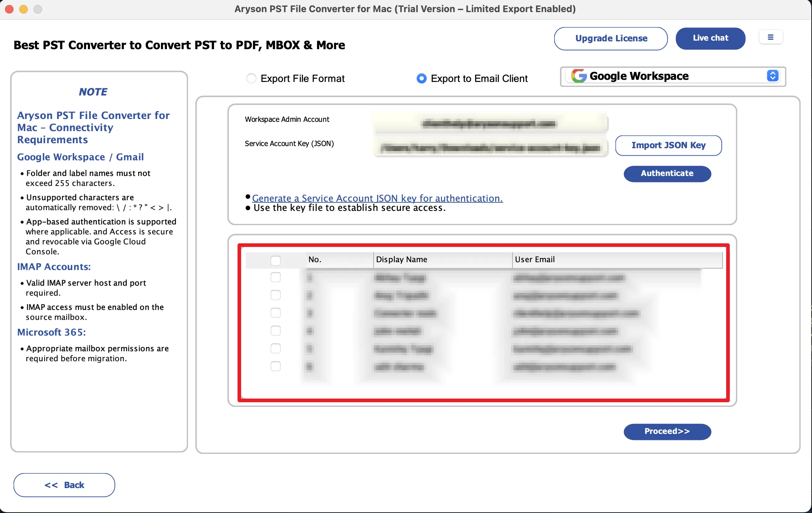This screenshot has width=812, height=513.
Task: Click 'Use the key file to establish secure access.'
Action: click(x=349, y=208)
